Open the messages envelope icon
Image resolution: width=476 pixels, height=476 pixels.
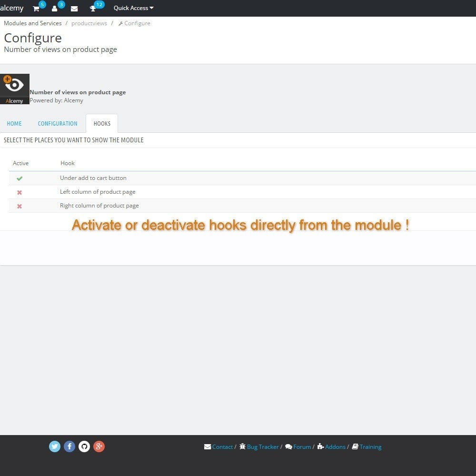74,9
